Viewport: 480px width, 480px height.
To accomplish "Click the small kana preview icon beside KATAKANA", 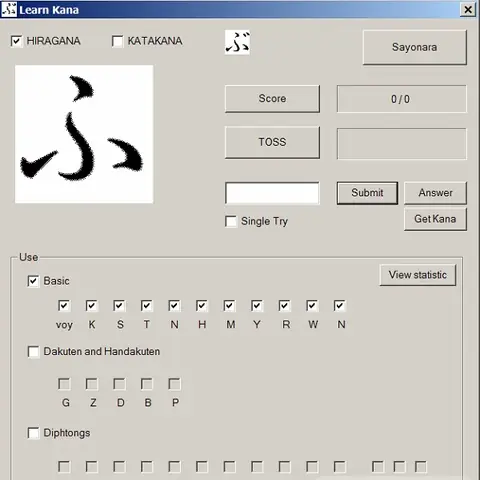I will coord(237,42).
